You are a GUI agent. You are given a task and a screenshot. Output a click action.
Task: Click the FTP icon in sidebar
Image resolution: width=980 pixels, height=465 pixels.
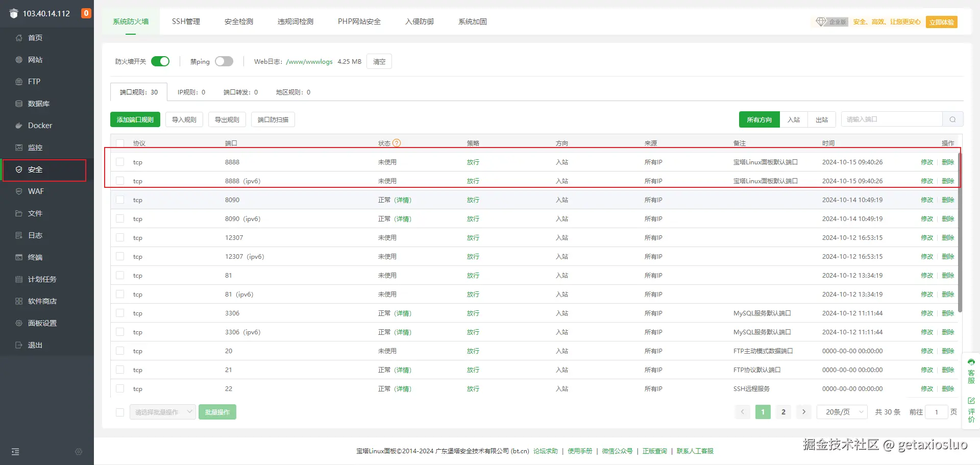(19, 82)
